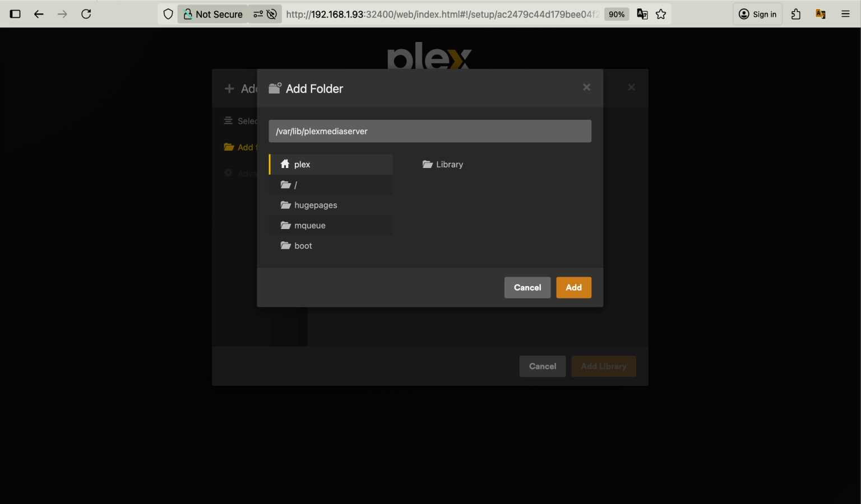Open the browser hamburger menu
The width and height of the screenshot is (861, 504).
pos(845,14)
